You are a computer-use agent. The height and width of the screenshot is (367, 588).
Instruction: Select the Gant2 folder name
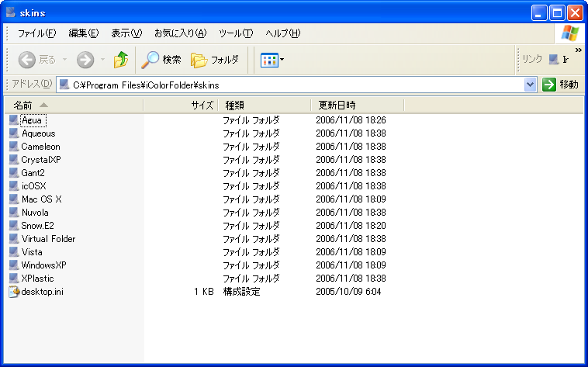click(33, 172)
